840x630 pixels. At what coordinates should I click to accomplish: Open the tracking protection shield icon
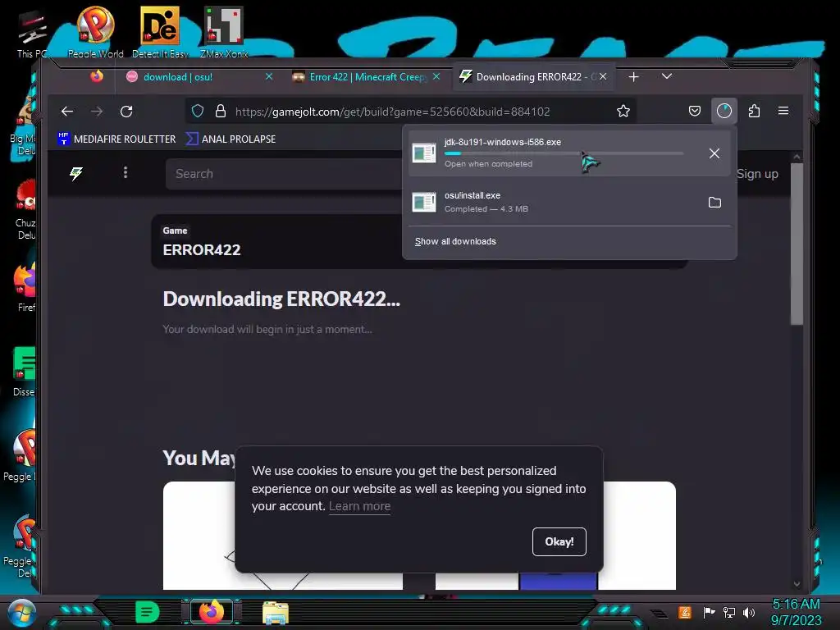198,112
